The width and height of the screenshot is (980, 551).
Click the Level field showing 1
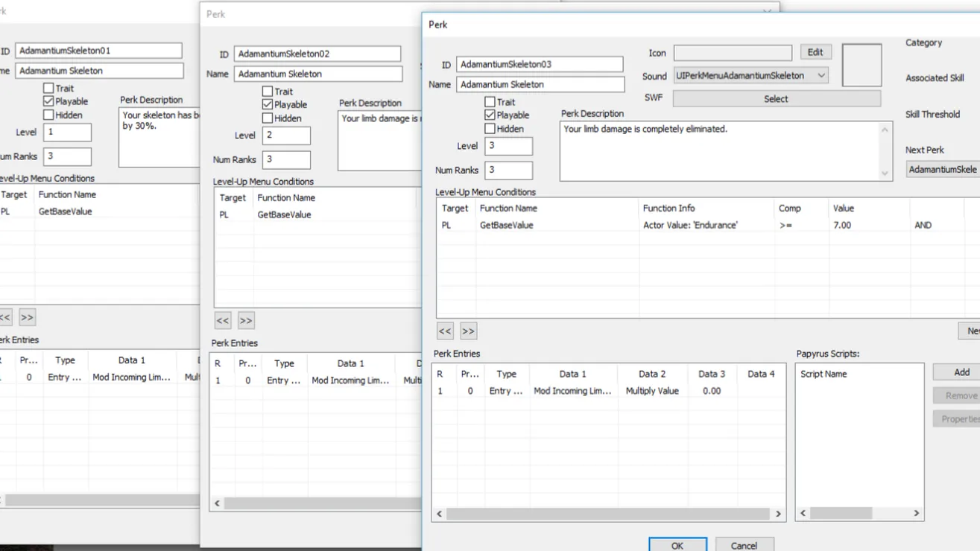[x=67, y=133]
